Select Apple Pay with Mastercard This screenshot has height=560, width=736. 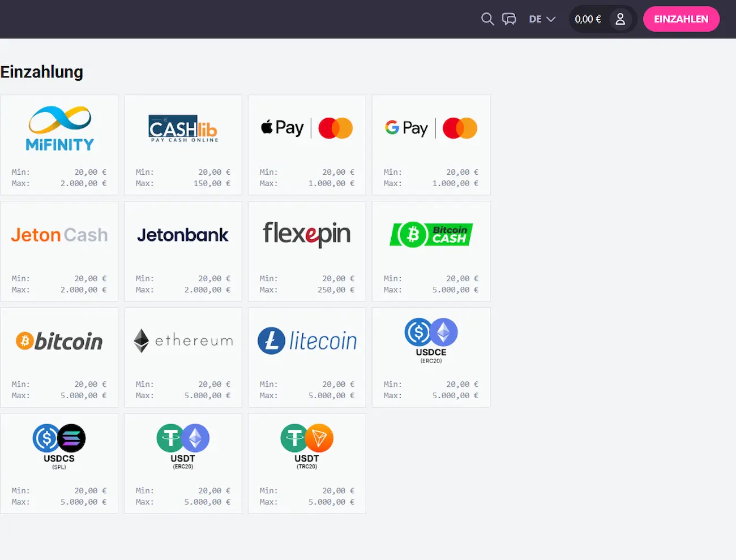coord(307,145)
